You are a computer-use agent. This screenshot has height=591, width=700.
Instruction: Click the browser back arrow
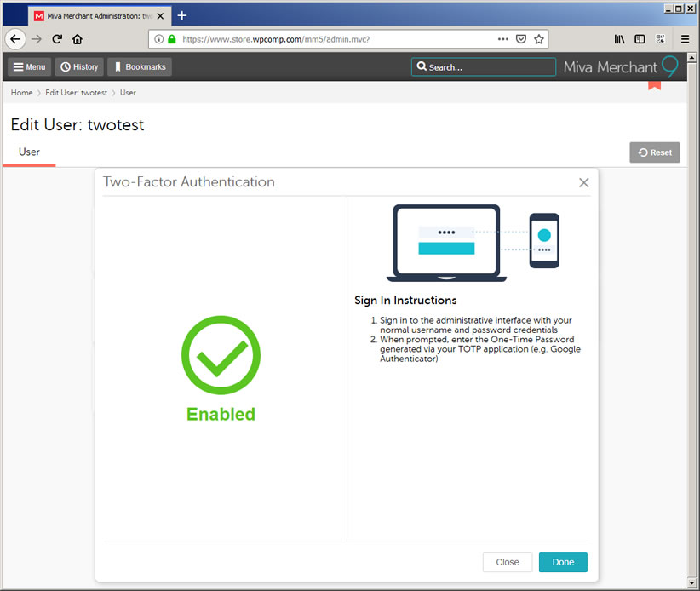tap(14, 39)
